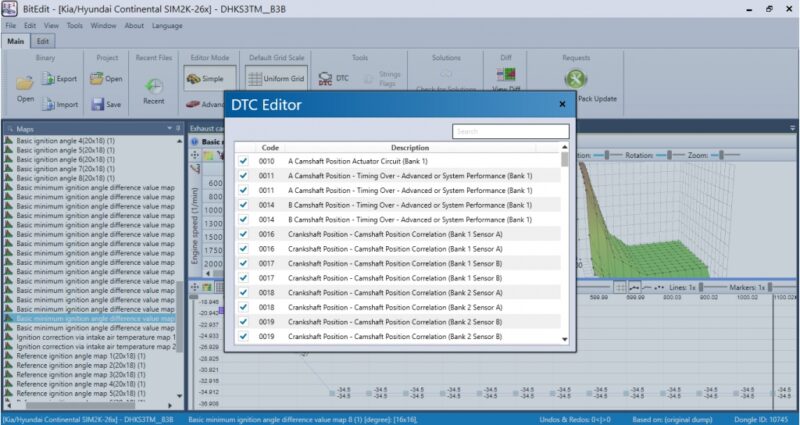The height and width of the screenshot is (425, 800).
Task: Click the Save project icon
Action: tap(98, 104)
